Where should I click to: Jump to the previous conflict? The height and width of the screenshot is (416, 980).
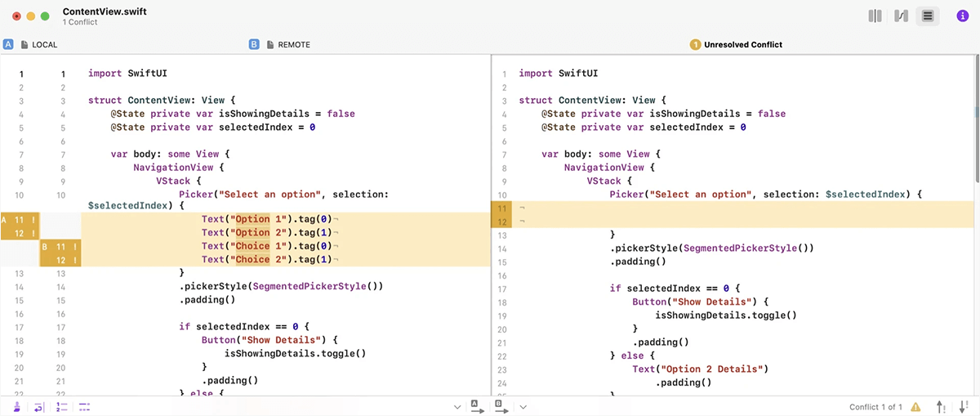[x=941, y=406]
